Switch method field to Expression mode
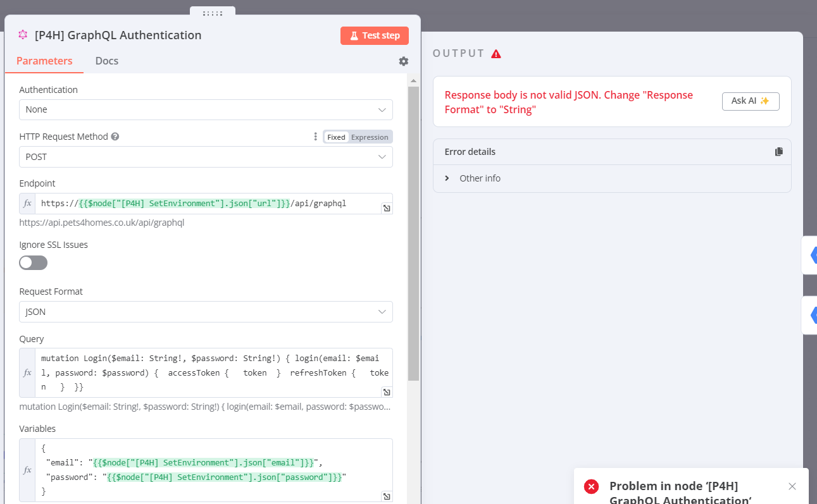 coord(370,137)
